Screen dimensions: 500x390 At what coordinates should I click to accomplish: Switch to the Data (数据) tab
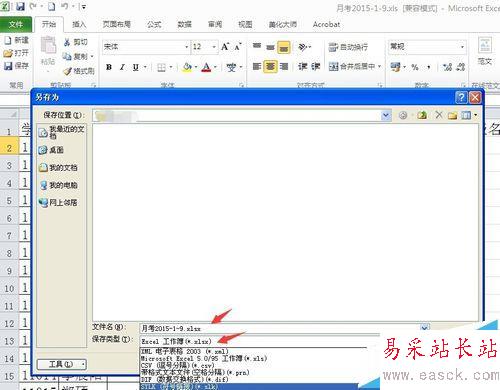[x=184, y=24]
